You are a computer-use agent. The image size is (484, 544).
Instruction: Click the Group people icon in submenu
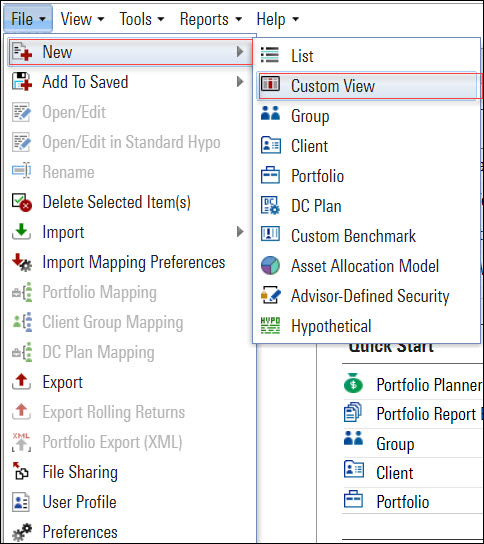pyautogui.click(x=270, y=113)
